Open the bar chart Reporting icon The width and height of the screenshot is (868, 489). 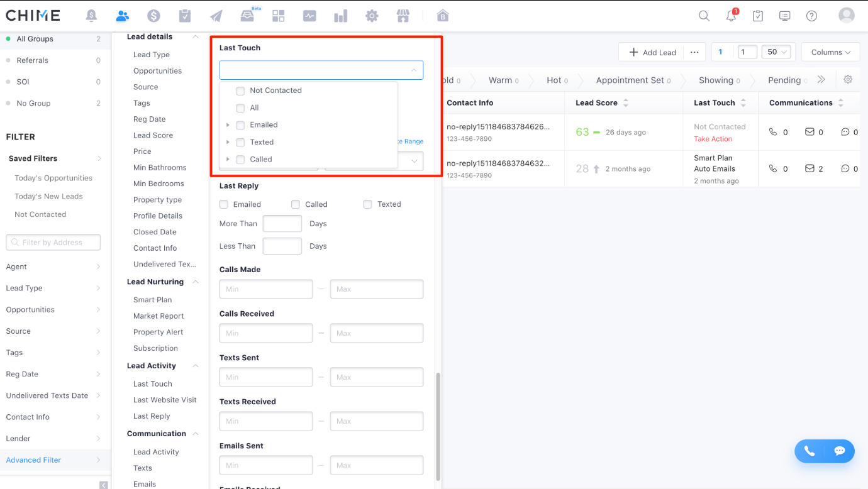pos(341,16)
